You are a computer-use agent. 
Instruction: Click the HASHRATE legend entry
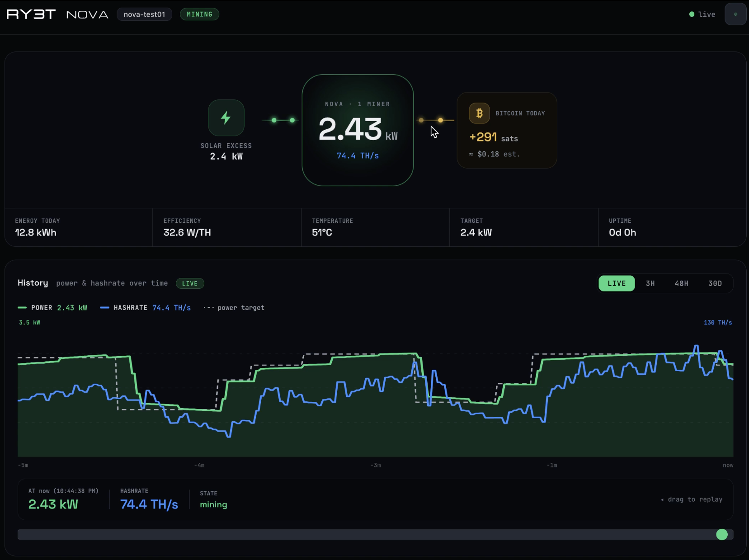(146, 308)
